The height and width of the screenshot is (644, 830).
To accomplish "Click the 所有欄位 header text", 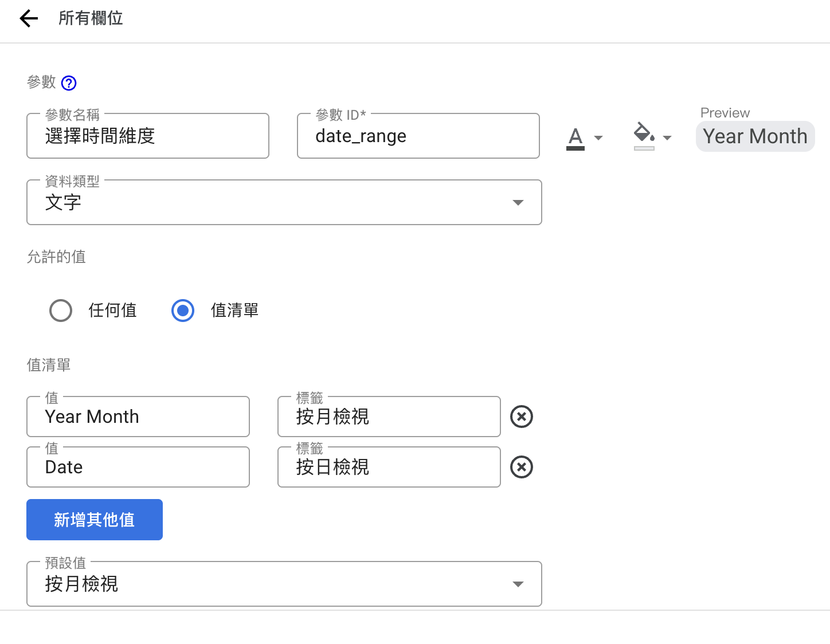I will pyautogui.click(x=91, y=18).
